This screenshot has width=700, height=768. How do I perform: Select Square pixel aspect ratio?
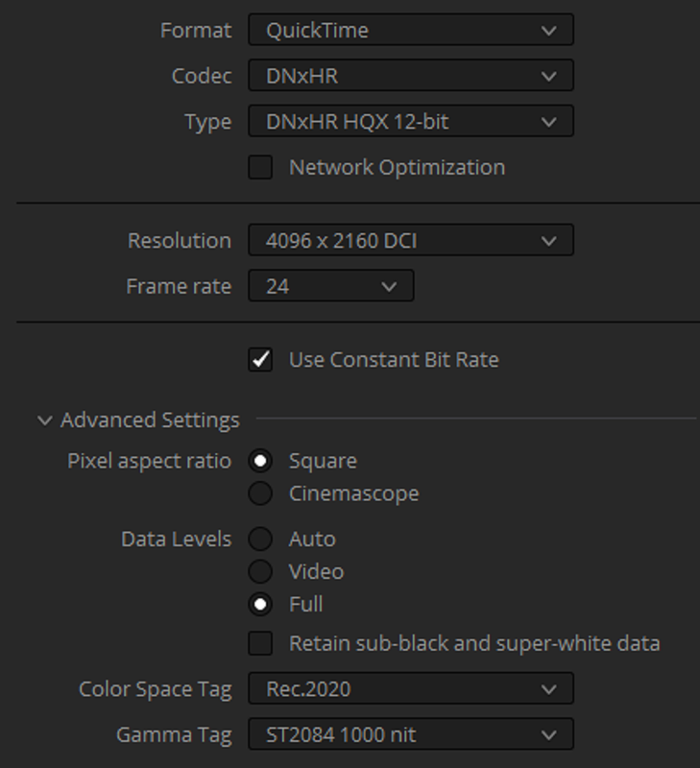[260, 461]
